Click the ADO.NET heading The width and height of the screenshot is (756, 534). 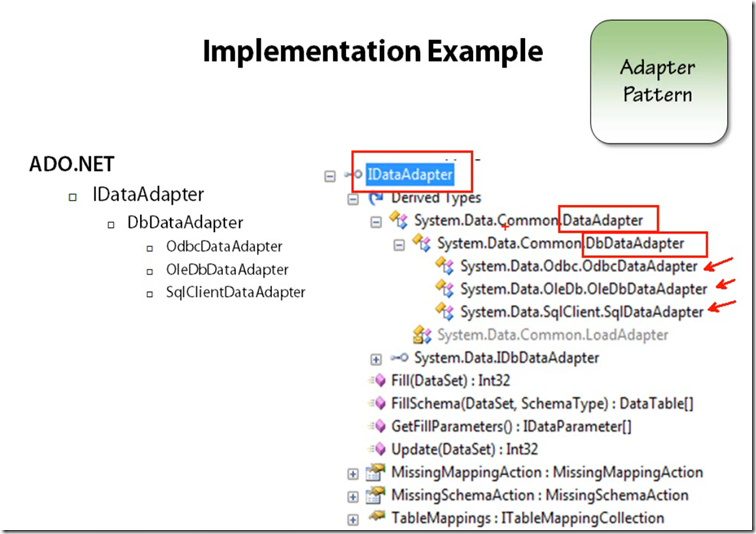click(x=72, y=164)
